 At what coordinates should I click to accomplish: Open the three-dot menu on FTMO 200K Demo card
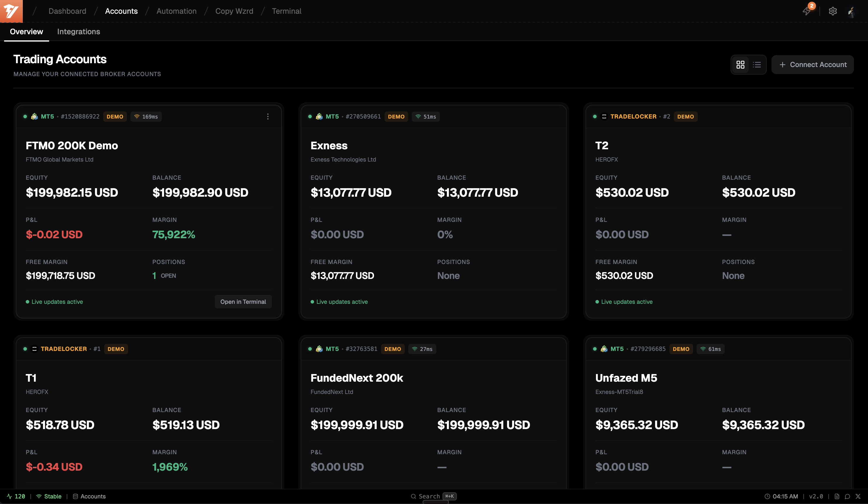268,116
